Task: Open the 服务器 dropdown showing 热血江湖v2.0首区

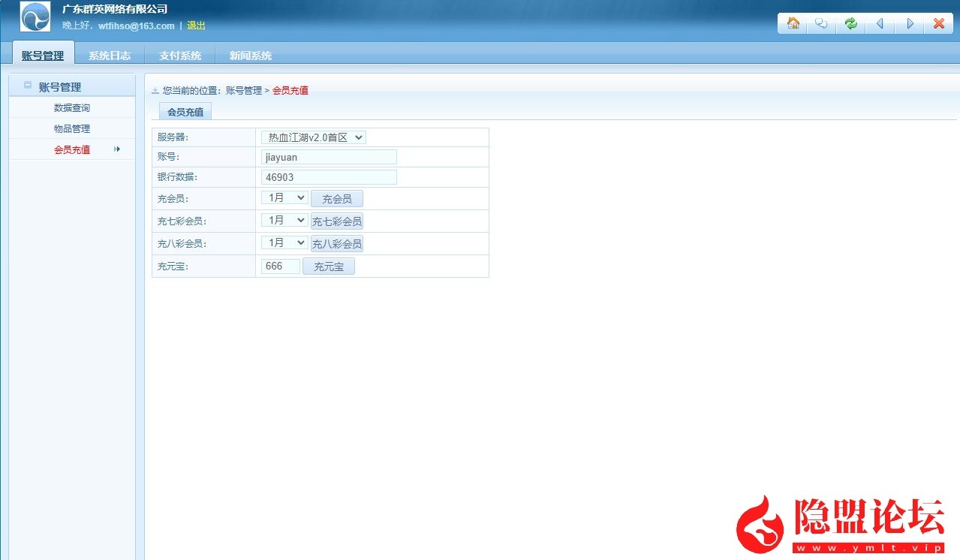Action: tap(313, 137)
